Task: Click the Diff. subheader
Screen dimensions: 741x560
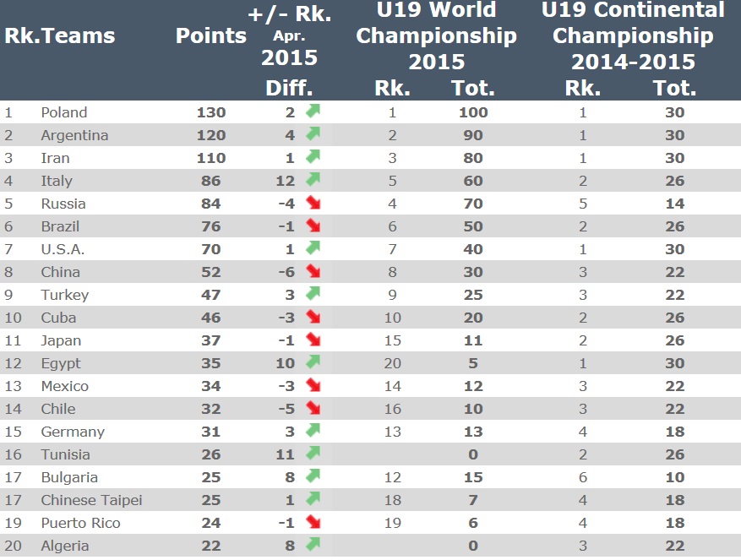Action: [289, 88]
